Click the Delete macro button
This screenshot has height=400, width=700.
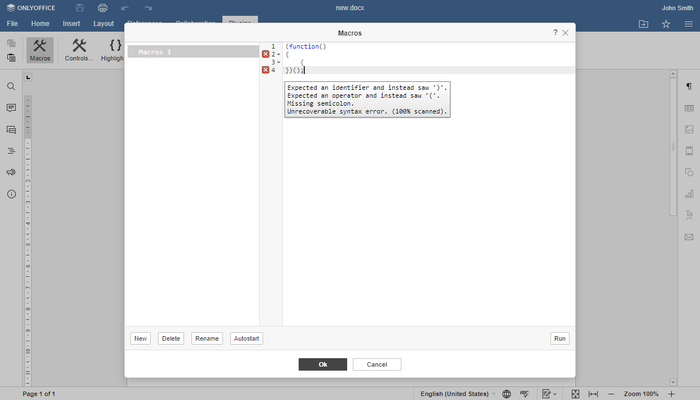[x=171, y=338]
